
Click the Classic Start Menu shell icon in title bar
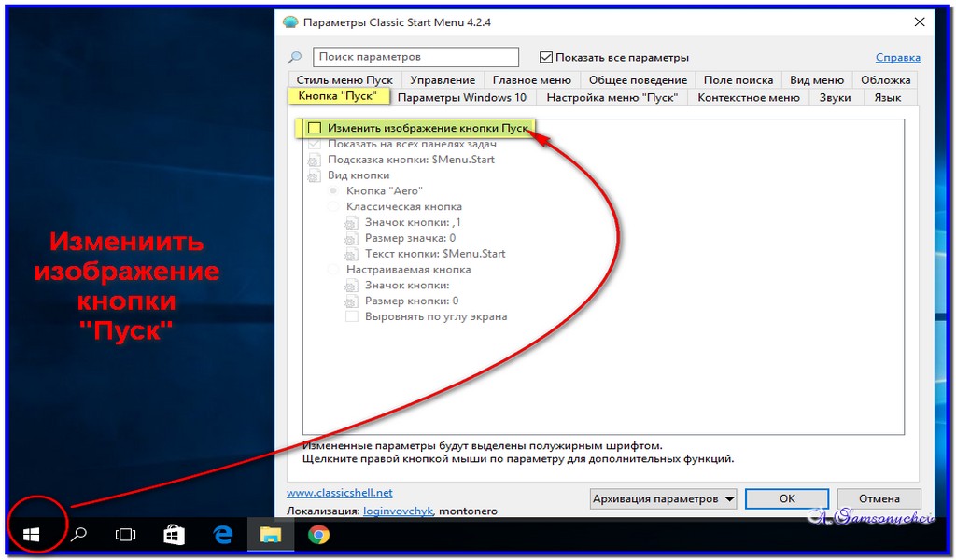pyautogui.click(x=291, y=22)
